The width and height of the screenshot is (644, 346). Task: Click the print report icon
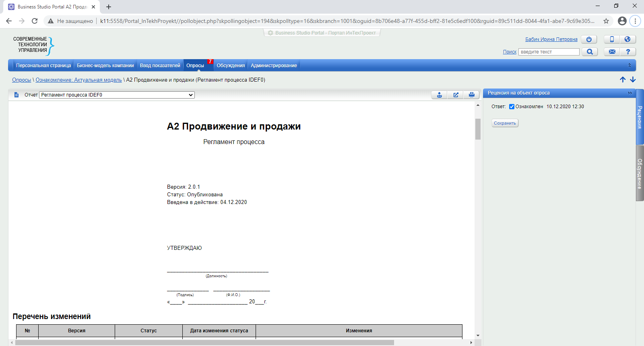pos(471,95)
